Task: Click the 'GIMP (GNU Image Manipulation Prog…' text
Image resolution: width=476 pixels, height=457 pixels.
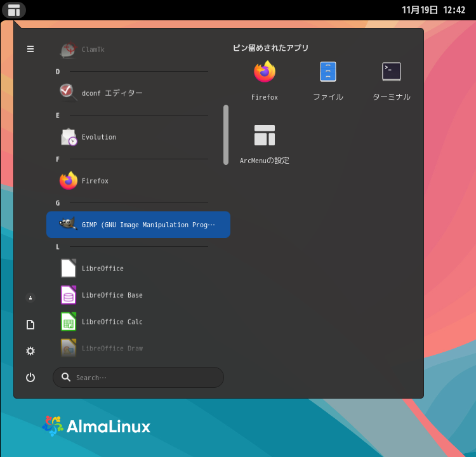Action: (148, 225)
